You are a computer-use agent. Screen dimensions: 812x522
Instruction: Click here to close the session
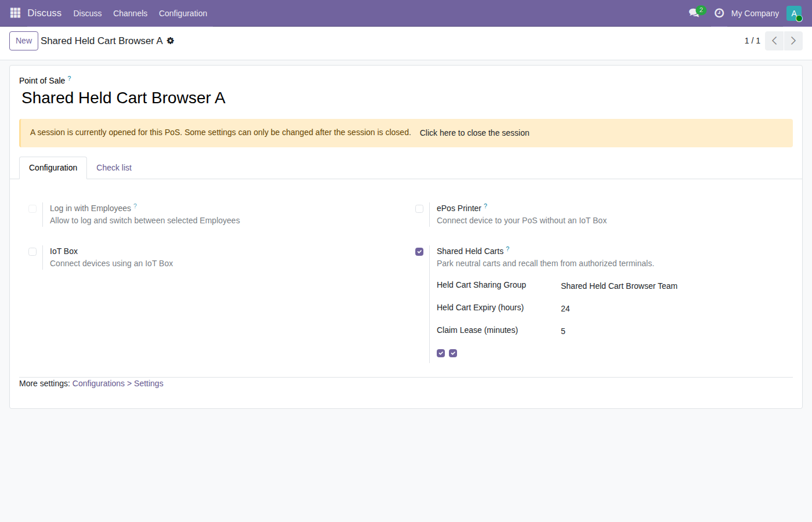click(474, 133)
